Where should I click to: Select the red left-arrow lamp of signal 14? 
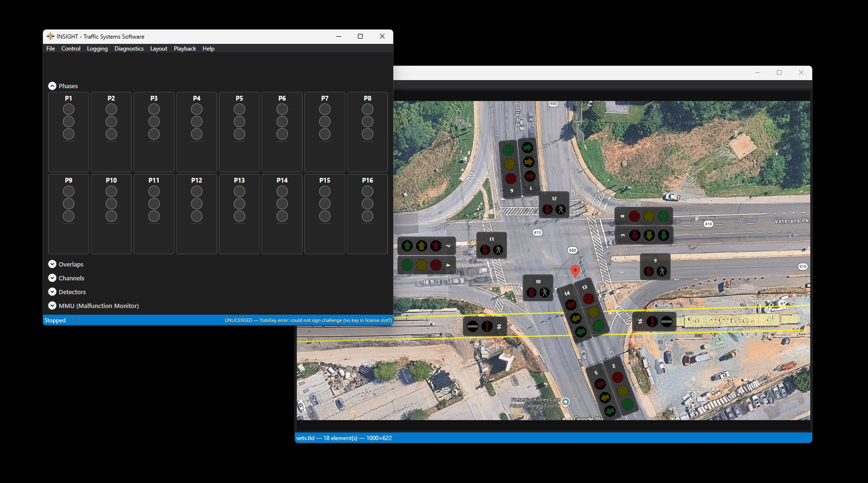click(x=571, y=304)
